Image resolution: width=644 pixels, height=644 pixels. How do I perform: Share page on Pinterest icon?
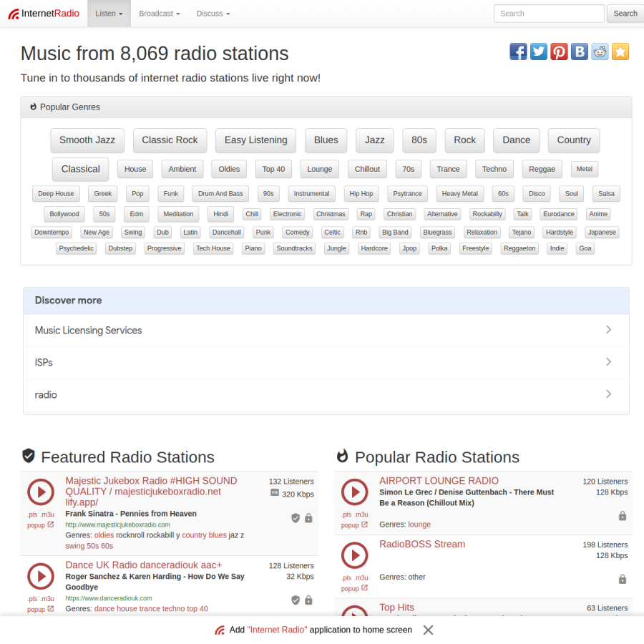(559, 52)
